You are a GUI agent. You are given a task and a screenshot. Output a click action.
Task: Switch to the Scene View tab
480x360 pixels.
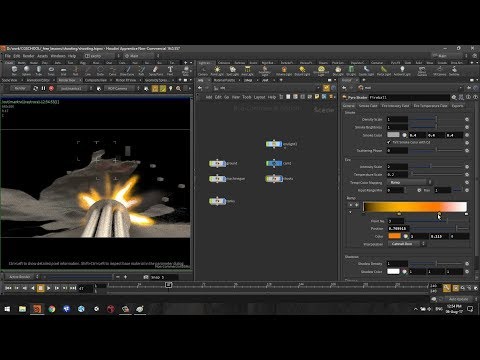(x=9, y=80)
